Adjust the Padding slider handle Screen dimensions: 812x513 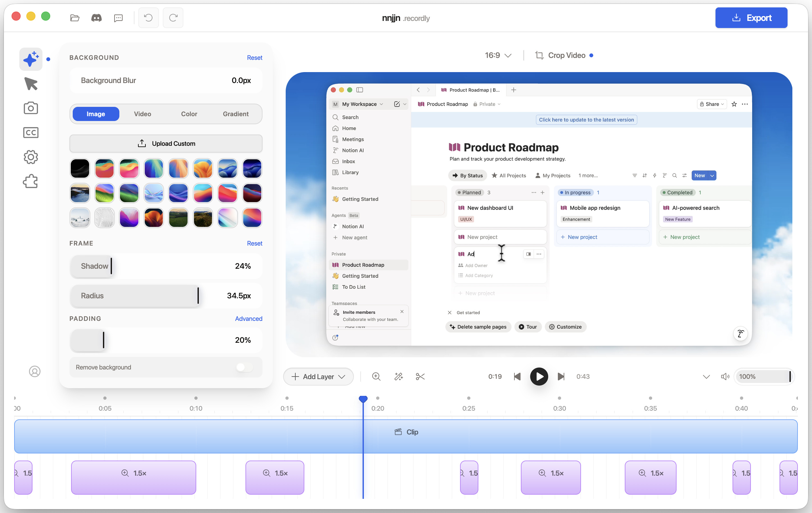point(104,340)
